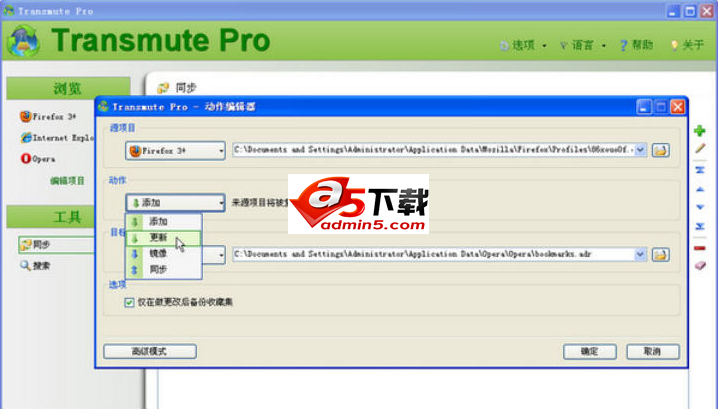Click the pencil edit icon on right
This screenshot has width=718, height=409.
coord(700,148)
